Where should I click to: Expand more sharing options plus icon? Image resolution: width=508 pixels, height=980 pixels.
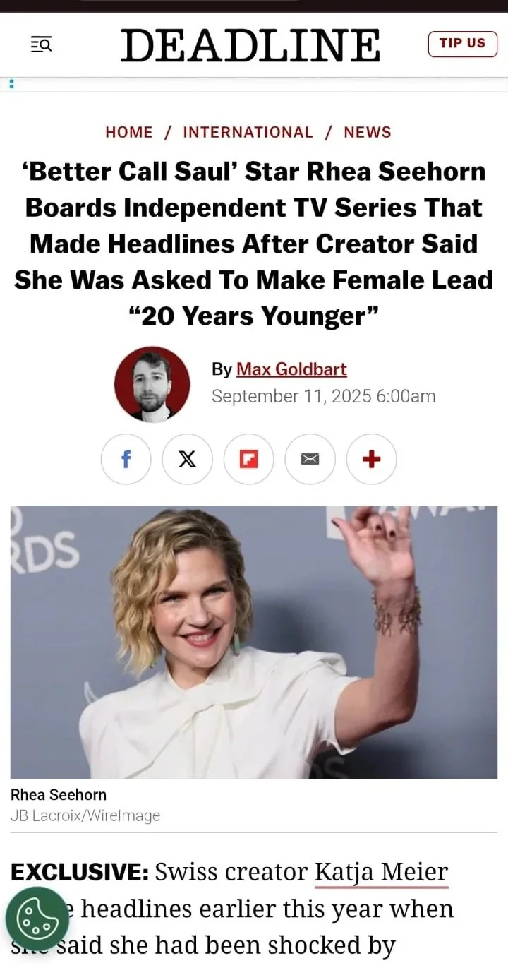(371, 459)
